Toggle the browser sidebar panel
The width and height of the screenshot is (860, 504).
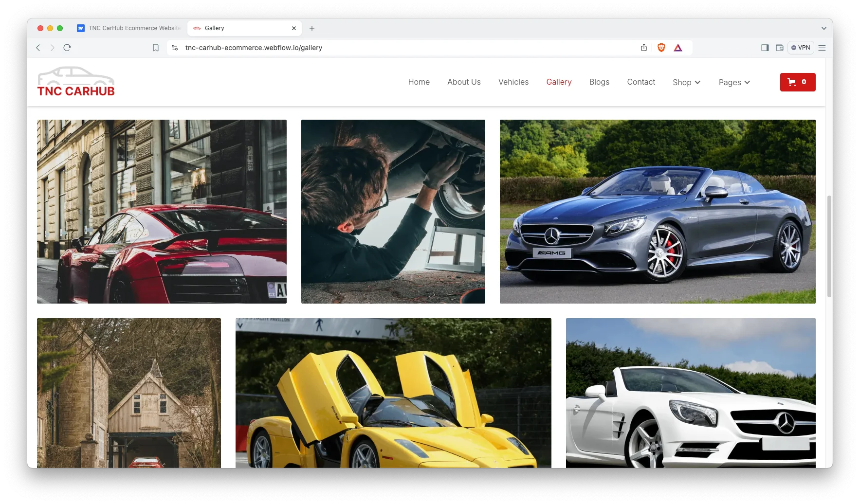click(765, 47)
